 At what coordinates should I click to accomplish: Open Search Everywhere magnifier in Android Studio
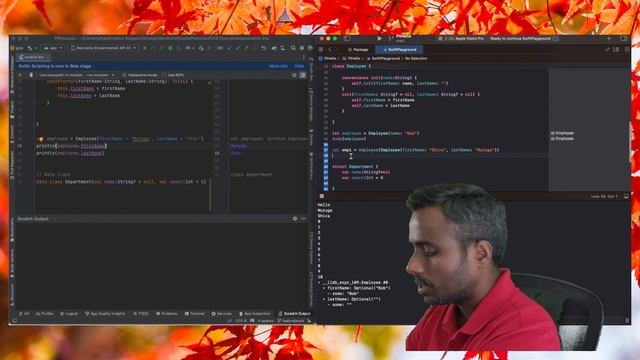tap(293, 48)
